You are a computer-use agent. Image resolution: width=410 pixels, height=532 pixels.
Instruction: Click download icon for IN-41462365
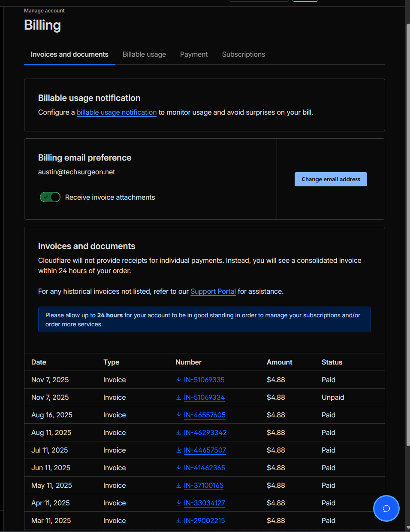[x=179, y=468]
